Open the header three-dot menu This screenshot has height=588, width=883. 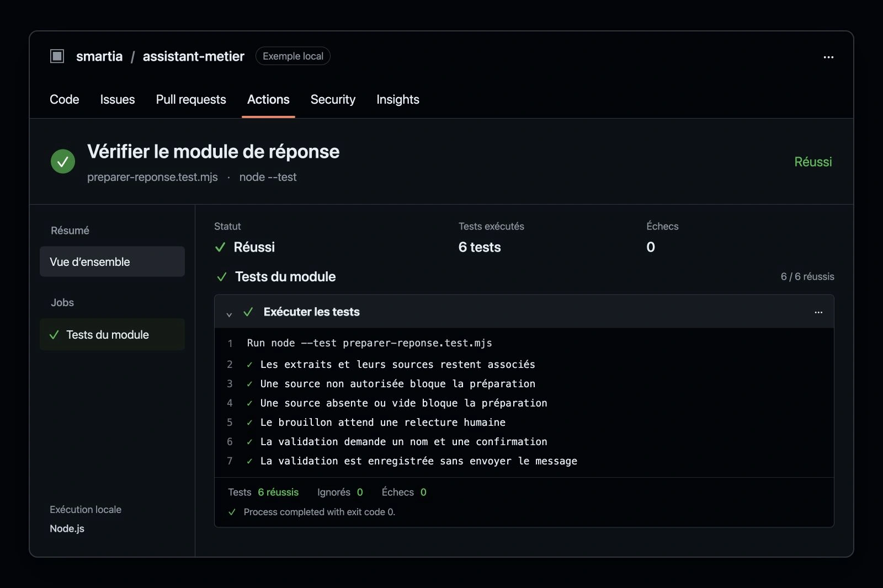(x=828, y=57)
